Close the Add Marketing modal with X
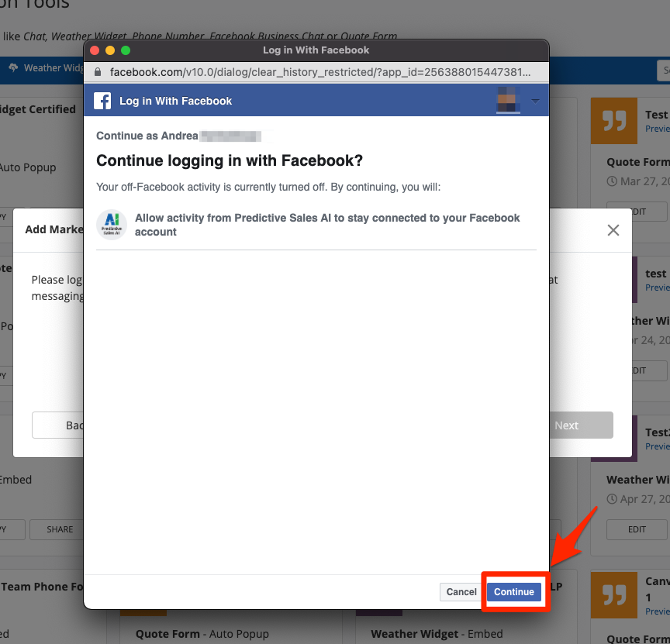 [613, 230]
